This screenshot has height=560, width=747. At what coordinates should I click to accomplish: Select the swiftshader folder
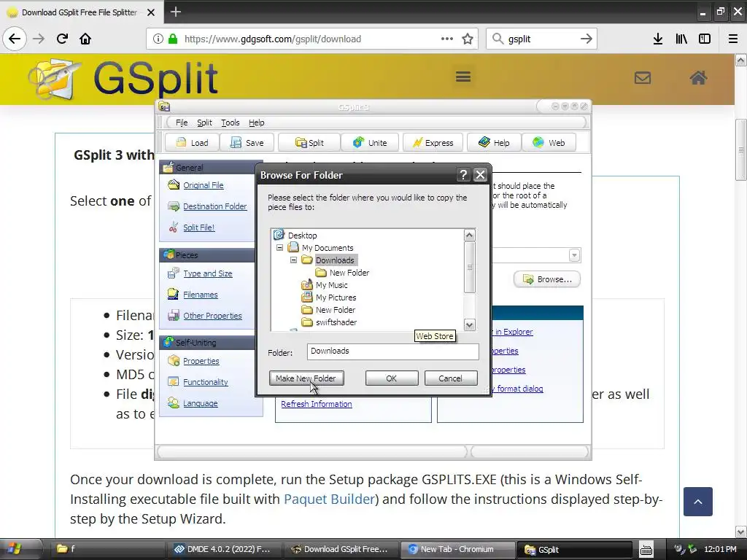[x=336, y=322]
